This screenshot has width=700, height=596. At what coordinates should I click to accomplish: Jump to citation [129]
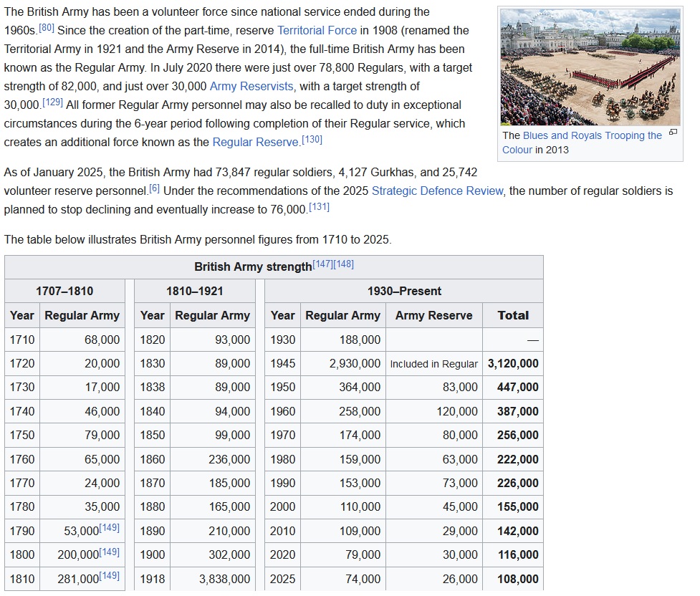[52, 102]
